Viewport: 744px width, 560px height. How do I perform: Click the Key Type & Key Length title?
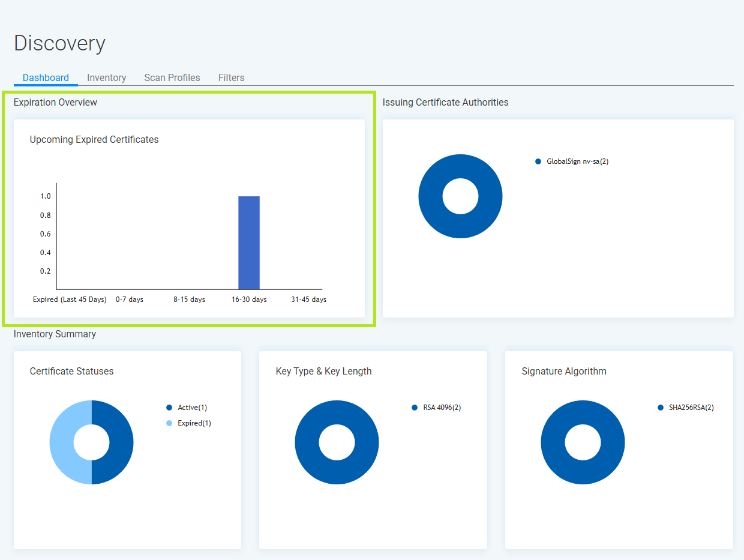coord(323,371)
